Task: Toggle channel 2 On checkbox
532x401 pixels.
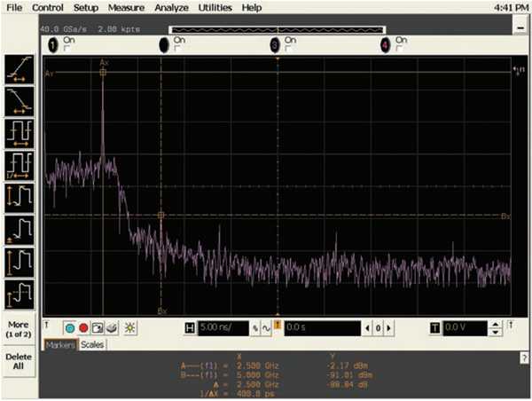Action: tap(177, 49)
